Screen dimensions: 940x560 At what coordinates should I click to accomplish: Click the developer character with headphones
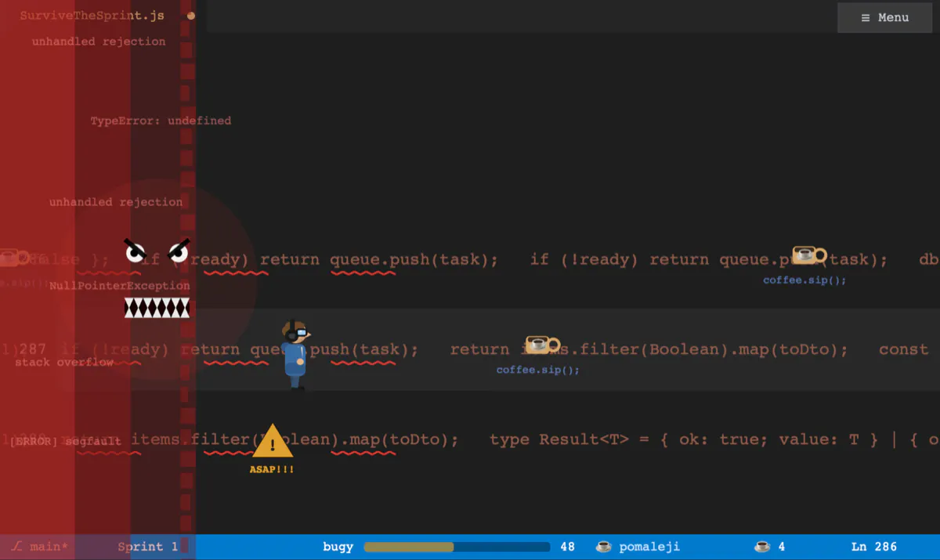(x=295, y=355)
